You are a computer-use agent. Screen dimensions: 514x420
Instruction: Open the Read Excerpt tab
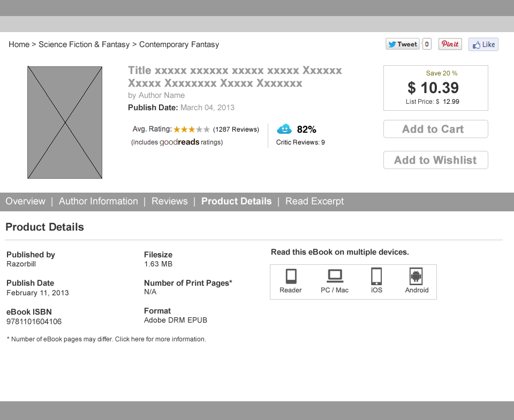(x=314, y=201)
